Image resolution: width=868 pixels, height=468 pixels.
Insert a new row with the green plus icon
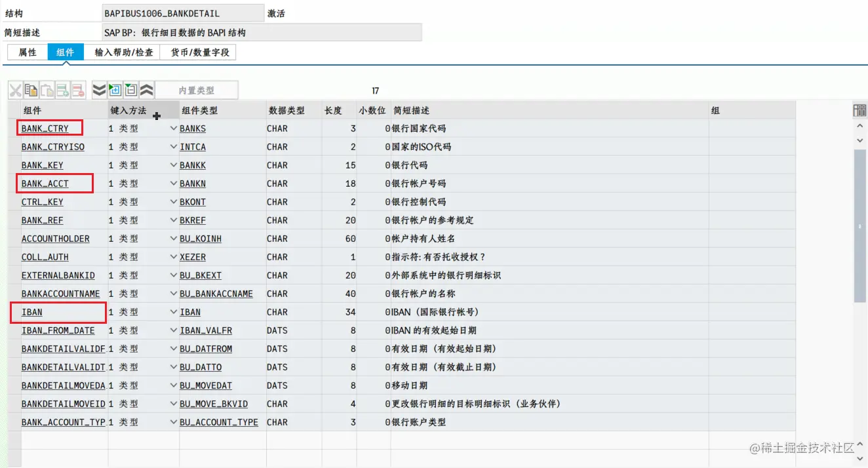62,90
